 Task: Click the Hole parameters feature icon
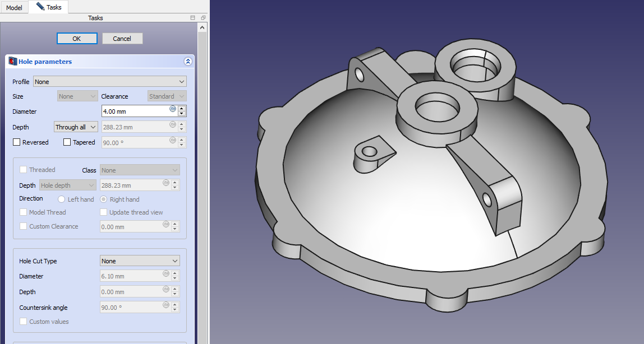[12, 62]
